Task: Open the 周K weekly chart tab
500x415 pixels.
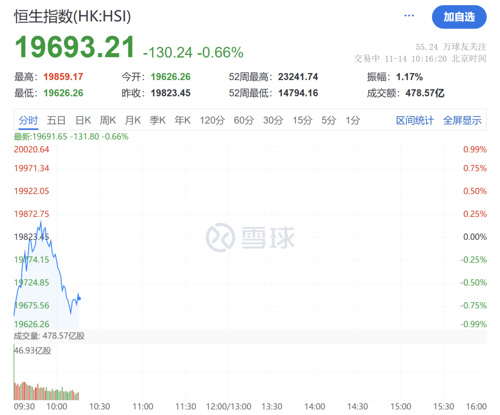Action: pyautogui.click(x=108, y=120)
